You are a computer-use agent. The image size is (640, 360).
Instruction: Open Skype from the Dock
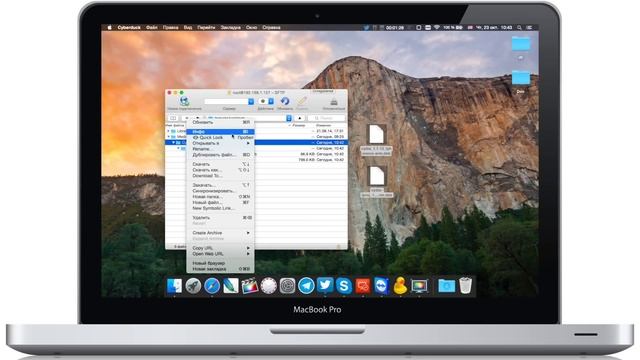point(344,286)
